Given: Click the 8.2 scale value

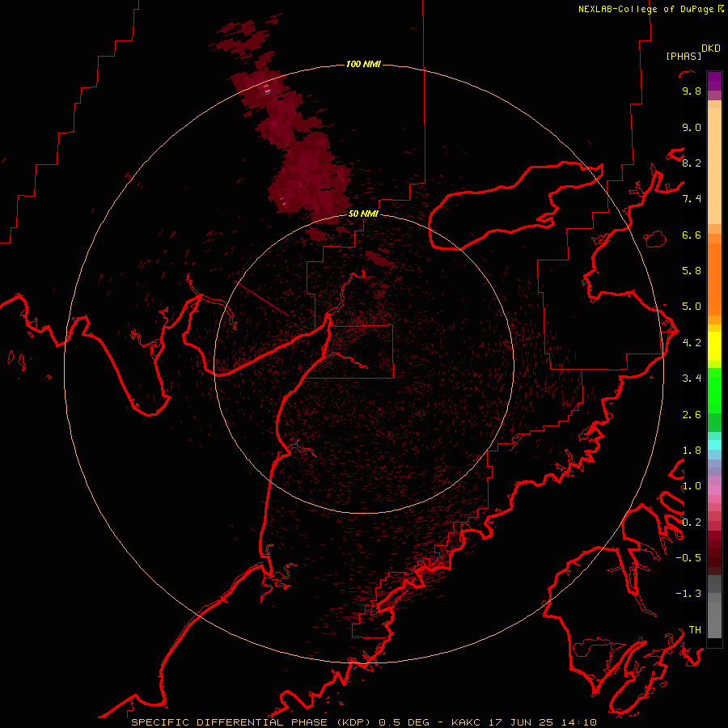Looking at the screenshot, I should pos(692,163).
